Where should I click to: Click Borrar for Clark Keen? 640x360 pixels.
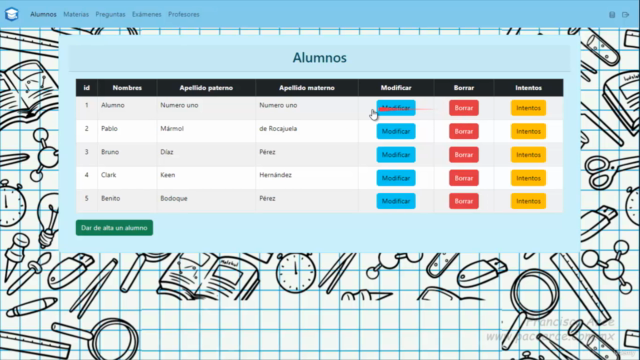[x=464, y=178]
